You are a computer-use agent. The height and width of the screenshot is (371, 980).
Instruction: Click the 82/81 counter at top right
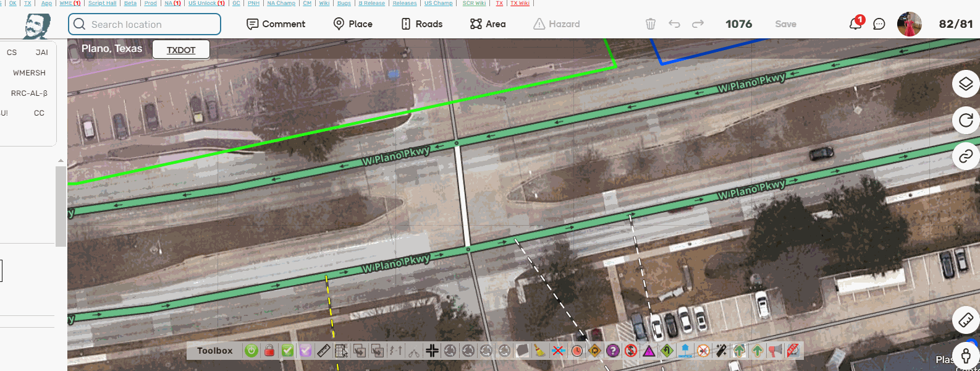point(956,24)
